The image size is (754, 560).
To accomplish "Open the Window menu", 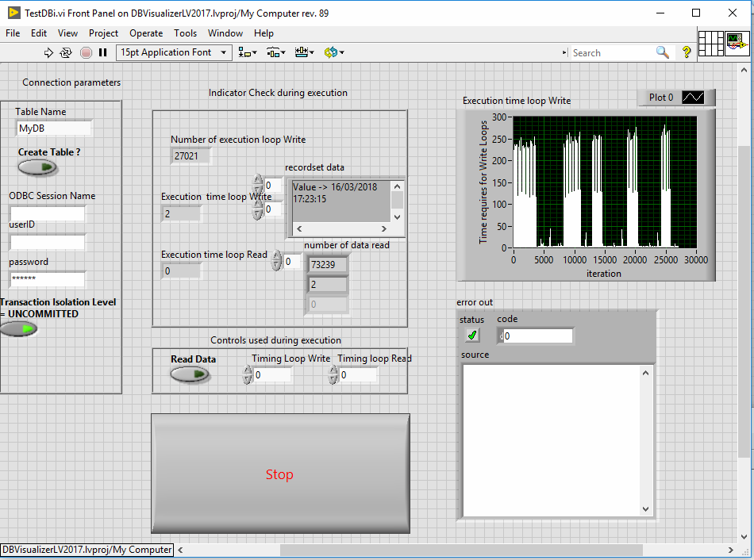I will coord(225,33).
